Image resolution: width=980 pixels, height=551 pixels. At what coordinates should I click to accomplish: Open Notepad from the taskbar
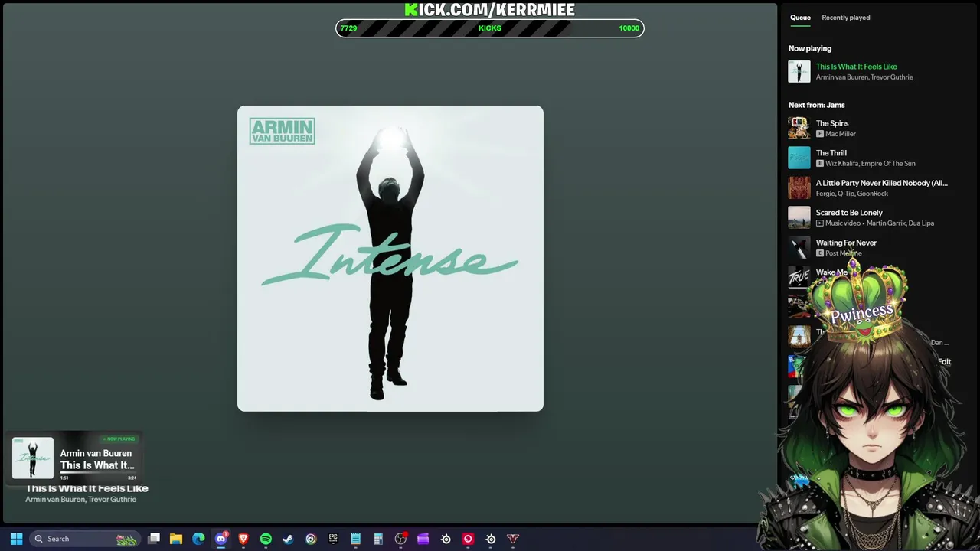click(355, 539)
